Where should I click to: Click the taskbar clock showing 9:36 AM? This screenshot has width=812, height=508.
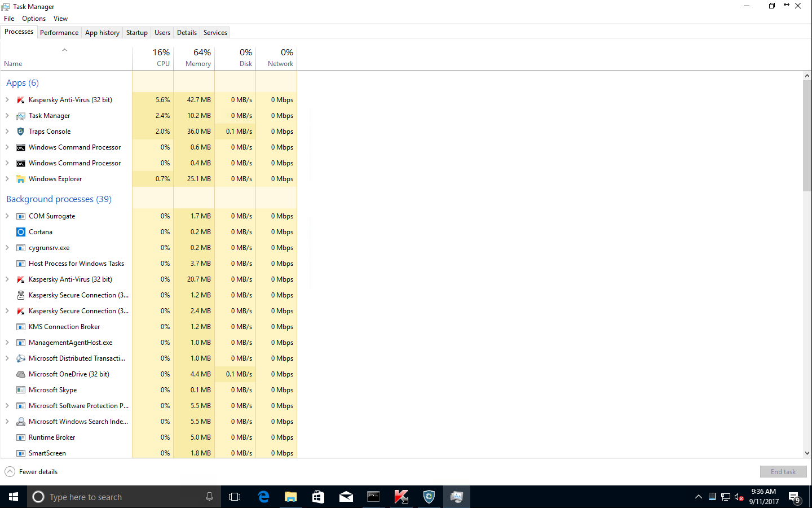click(764, 497)
